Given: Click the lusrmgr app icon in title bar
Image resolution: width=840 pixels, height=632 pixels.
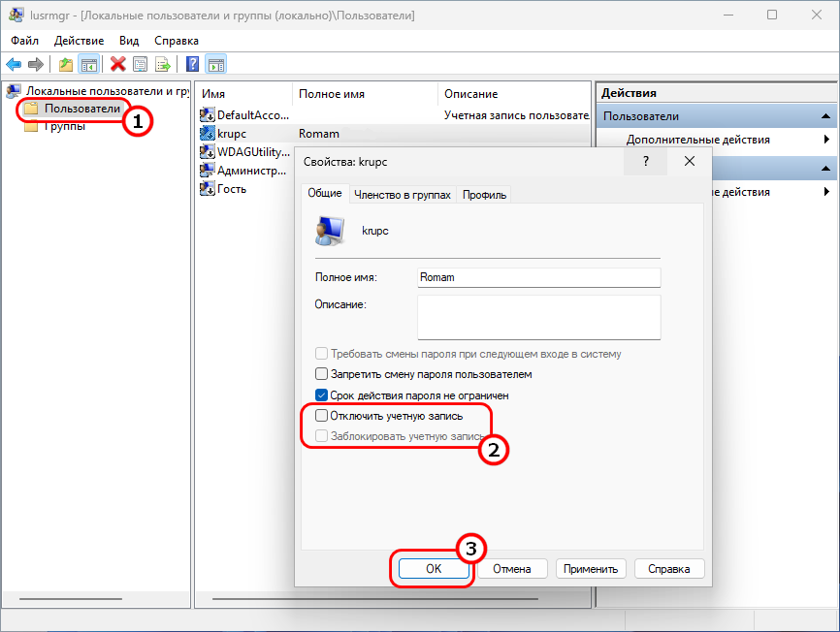Looking at the screenshot, I should tap(16, 15).
